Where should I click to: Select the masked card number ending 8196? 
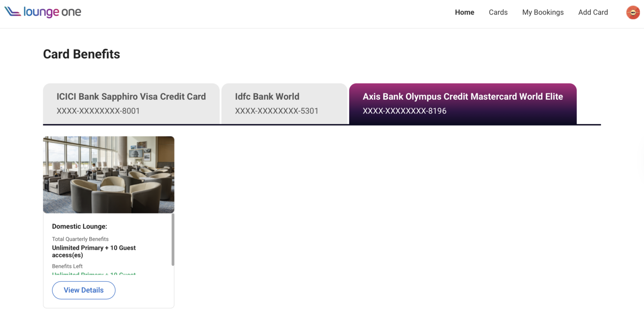[405, 111]
